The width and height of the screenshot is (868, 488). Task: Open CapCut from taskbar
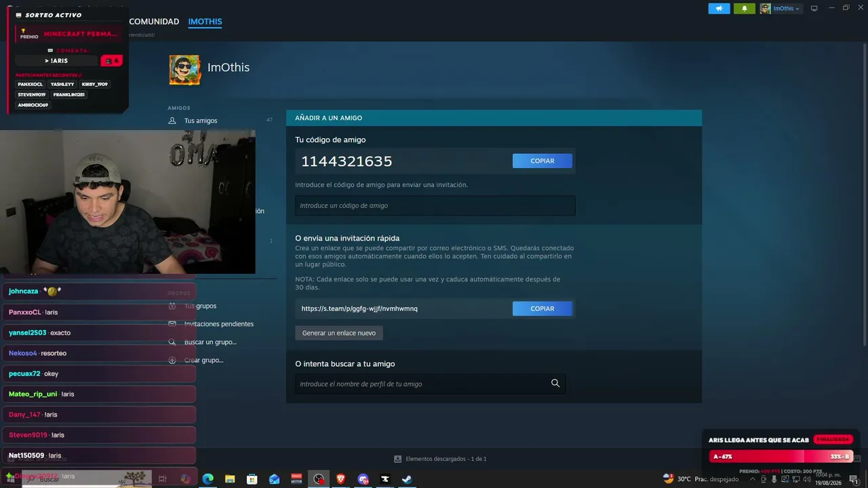[385, 479]
